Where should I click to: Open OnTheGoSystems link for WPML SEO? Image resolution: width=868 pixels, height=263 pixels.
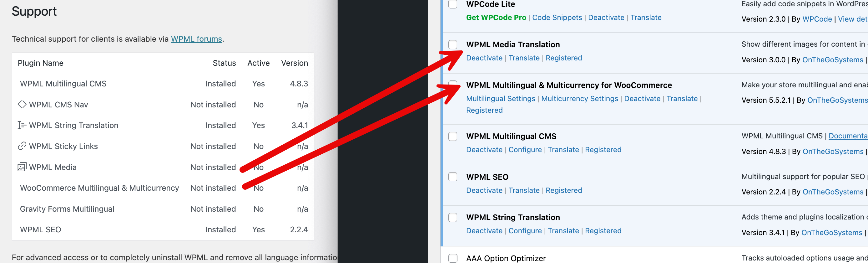(833, 192)
